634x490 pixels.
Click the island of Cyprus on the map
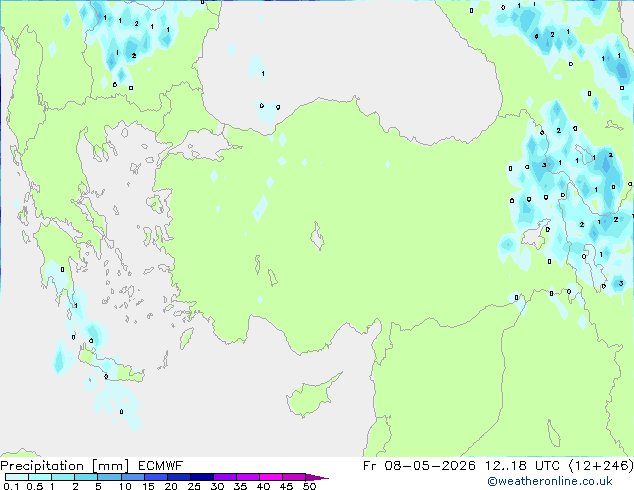pos(311,396)
